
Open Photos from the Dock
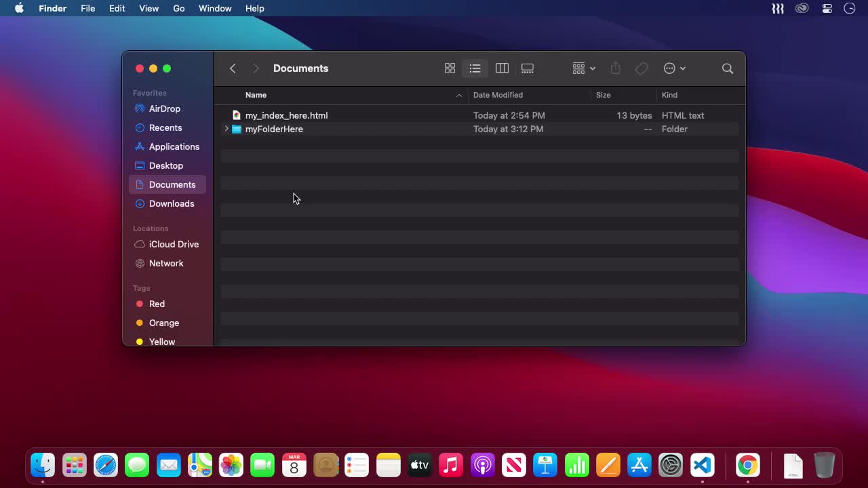(x=231, y=465)
